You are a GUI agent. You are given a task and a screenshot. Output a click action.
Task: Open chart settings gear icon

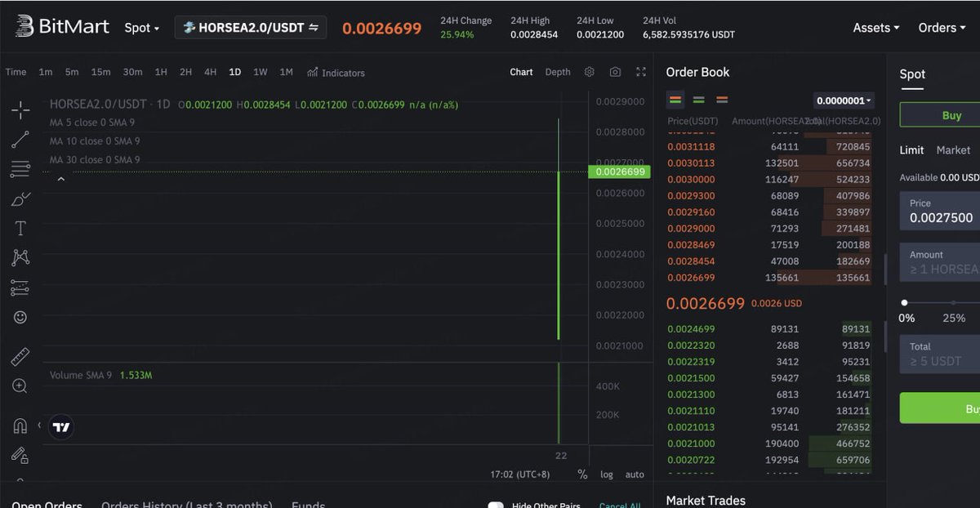(x=589, y=72)
